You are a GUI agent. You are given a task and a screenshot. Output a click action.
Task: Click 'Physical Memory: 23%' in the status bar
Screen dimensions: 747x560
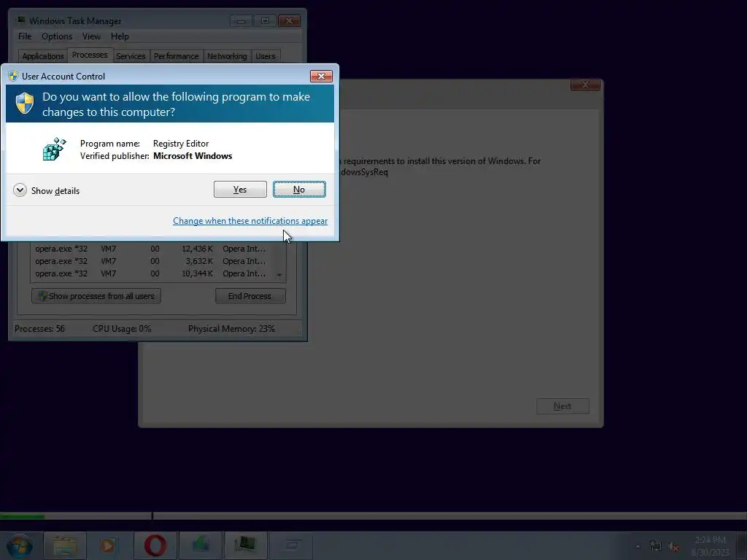click(231, 329)
